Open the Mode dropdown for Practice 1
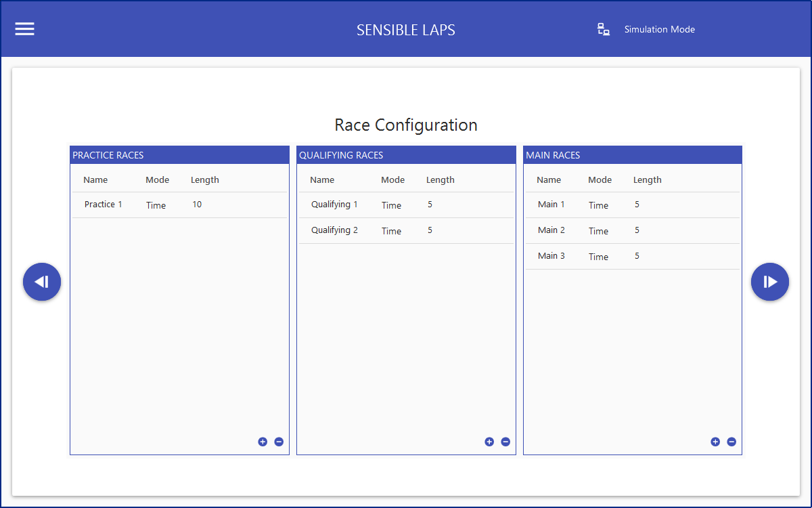The image size is (812, 508). tap(156, 205)
